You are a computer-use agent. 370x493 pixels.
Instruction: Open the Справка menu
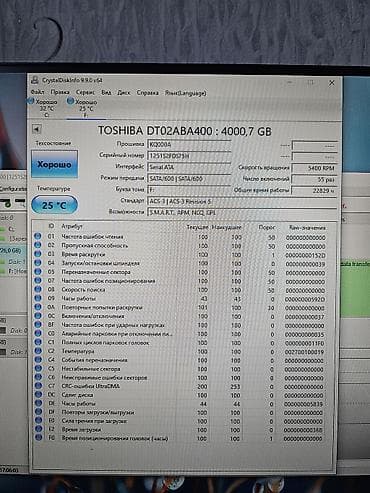[148, 93]
